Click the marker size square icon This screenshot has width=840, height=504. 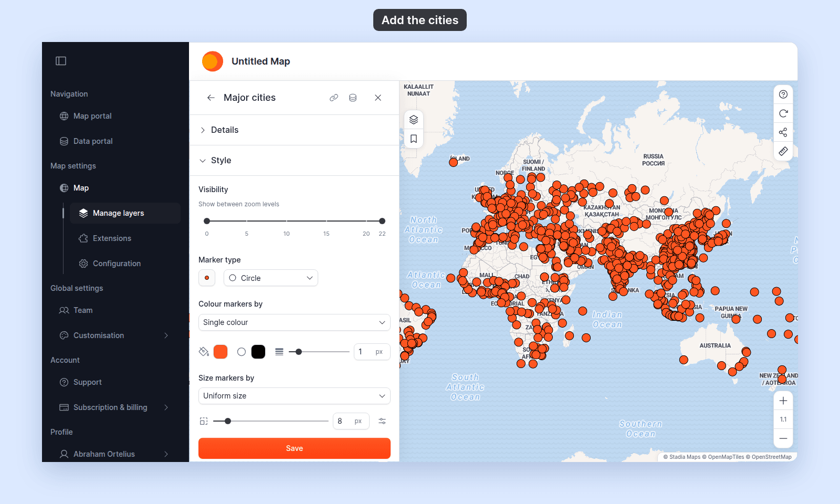[204, 421]
